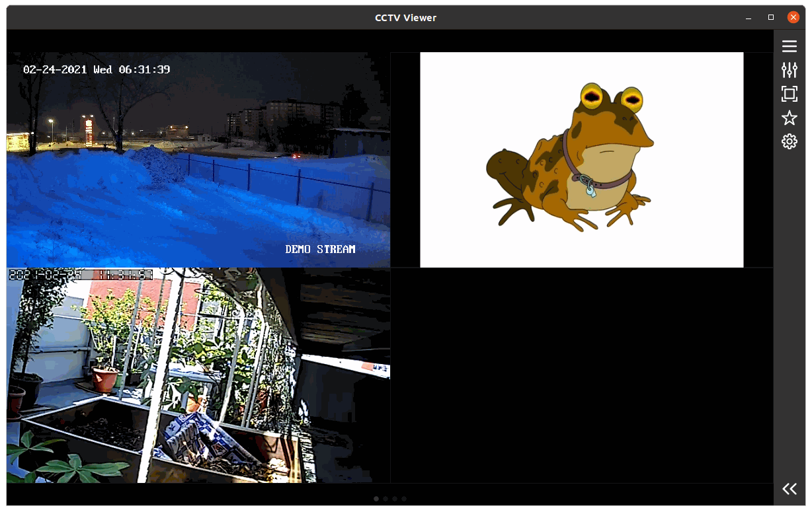
Task: Collapse the sidebar with double chevron
Action: (x=789, y=489)
